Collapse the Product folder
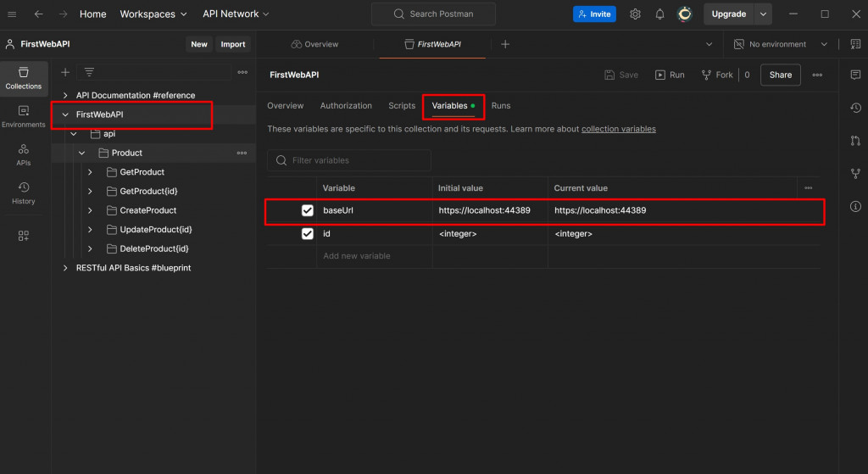This screenshot has height=474, width=868. pyautogui.click(x=82, y=153)
